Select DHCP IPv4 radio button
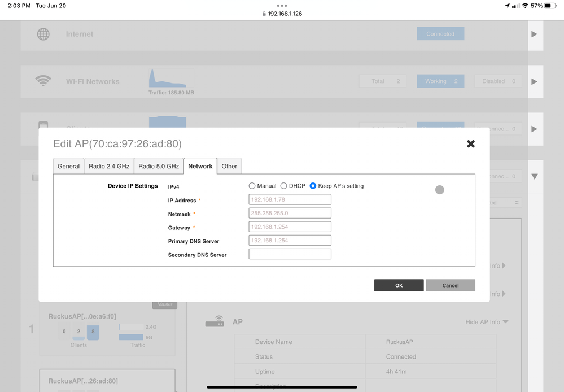Screen dimensions: 564x392 [x=284, y=186]
